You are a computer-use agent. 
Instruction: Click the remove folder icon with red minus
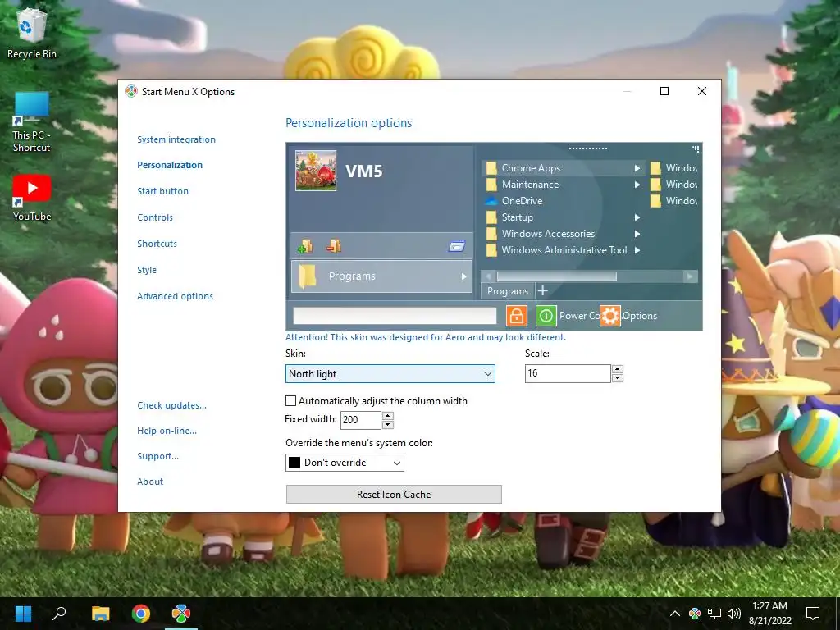point(334,246)
